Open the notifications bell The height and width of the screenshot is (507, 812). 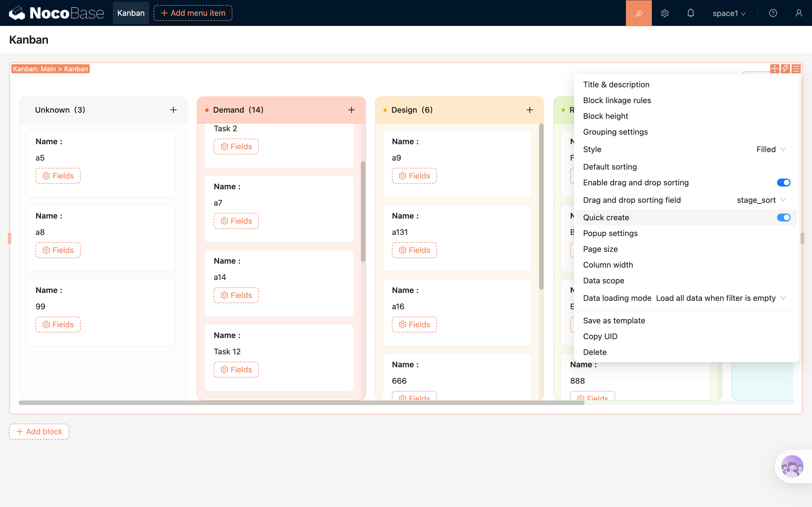click(690, 13)
